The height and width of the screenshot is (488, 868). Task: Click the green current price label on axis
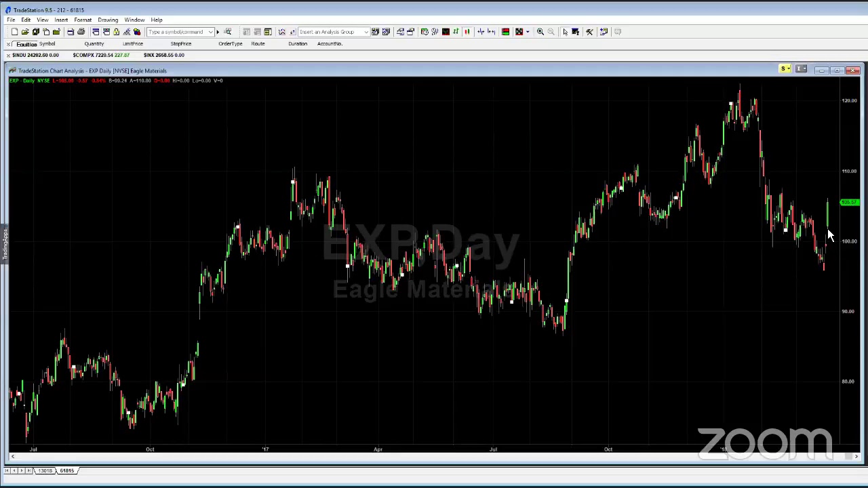(849, 202)
